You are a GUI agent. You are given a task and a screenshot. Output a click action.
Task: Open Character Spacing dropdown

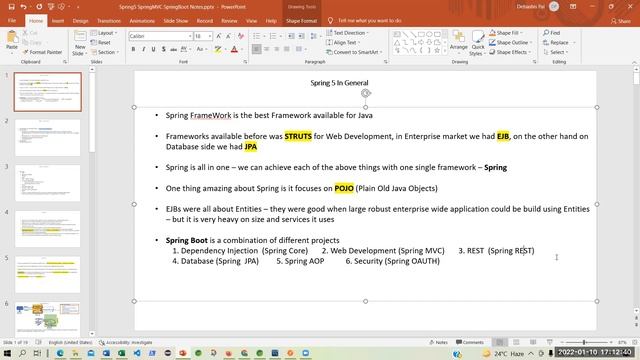point(185,49)
